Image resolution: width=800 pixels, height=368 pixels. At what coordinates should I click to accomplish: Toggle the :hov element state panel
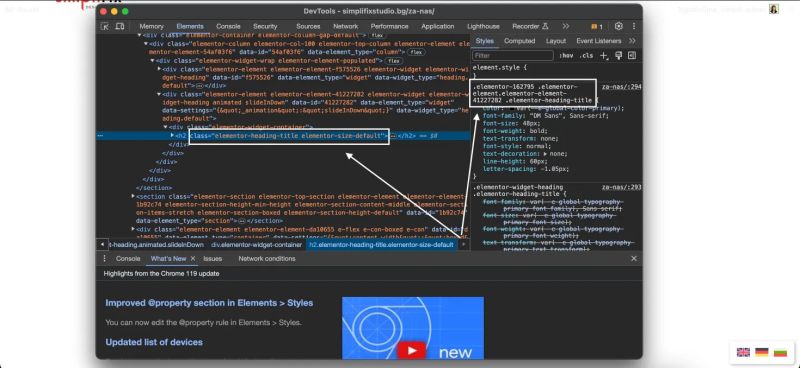tap(566, 56)
